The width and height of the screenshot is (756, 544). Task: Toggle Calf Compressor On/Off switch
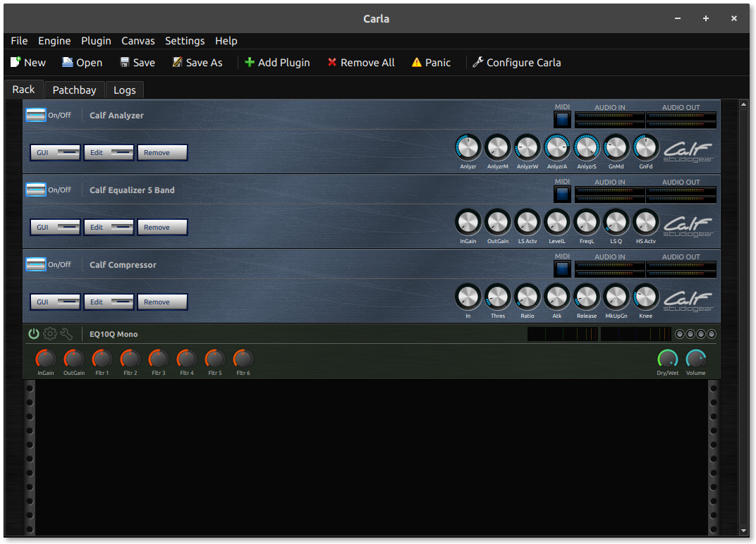[x=35, y=264]
